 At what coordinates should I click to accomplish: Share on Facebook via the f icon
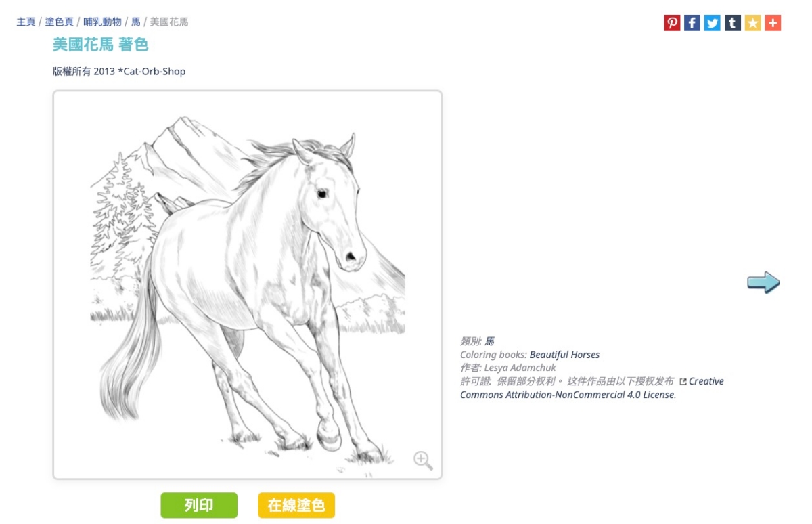692,23
